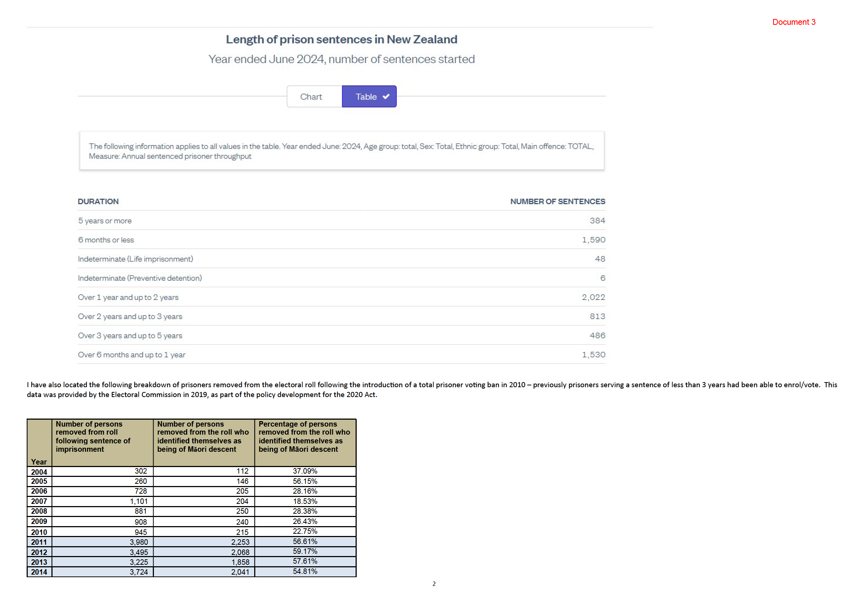
Task: Click the value 2,022
Action: (593, 297)
